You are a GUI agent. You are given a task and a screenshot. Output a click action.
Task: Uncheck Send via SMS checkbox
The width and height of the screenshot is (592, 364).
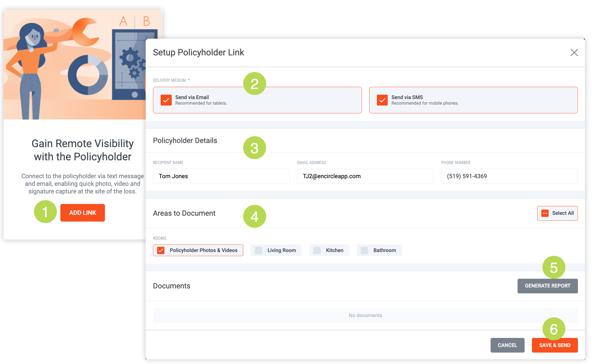[x=382, y=100]
